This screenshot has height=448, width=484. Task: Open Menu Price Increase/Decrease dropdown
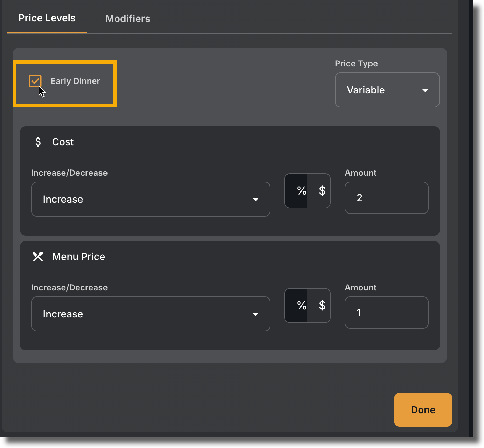click(x=151, y=314)
